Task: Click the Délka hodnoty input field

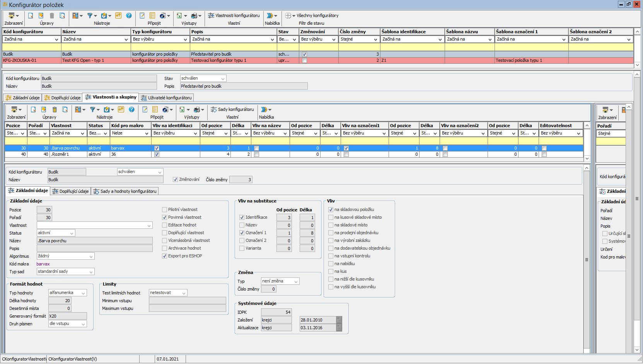Action: point(60,301)
